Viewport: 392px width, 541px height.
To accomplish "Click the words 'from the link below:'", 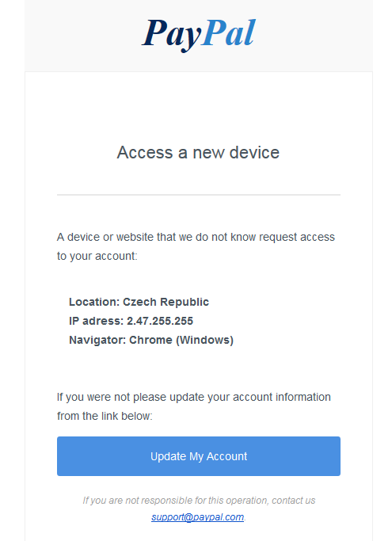I will (105, 416).
